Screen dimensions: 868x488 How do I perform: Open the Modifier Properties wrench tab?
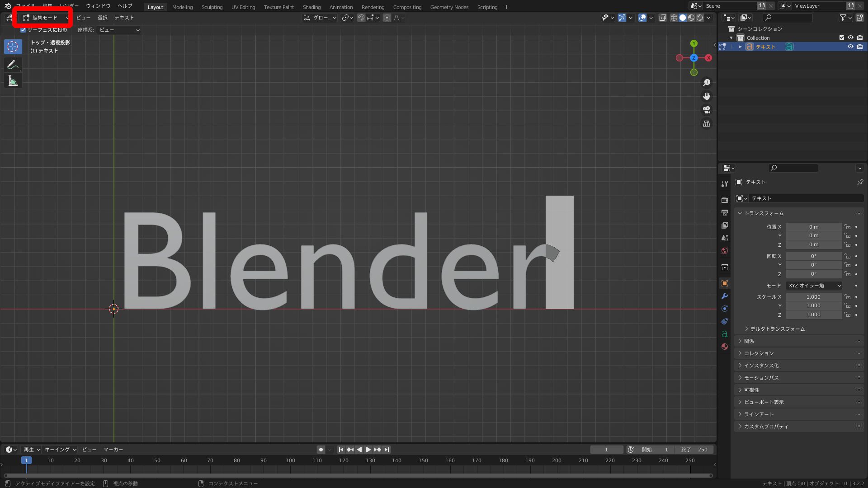click(724, 296)
